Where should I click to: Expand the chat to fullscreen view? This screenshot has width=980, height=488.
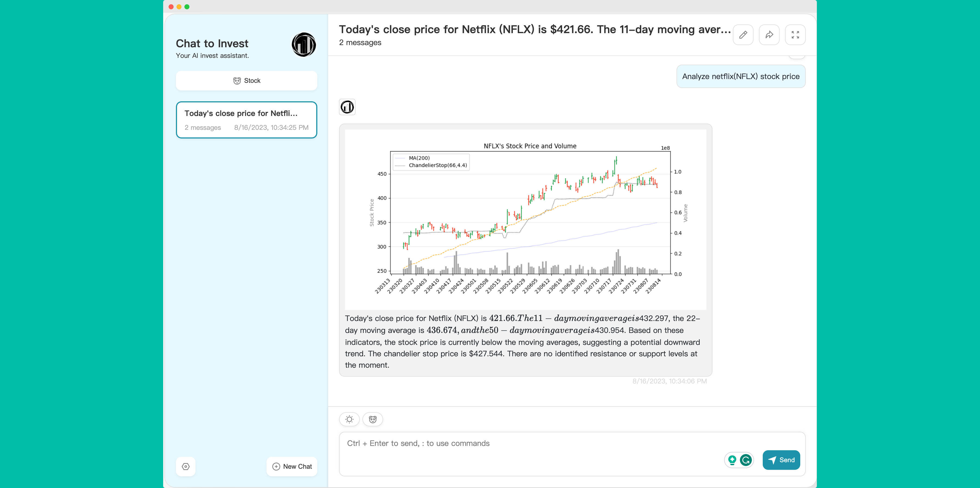point(795,34)
